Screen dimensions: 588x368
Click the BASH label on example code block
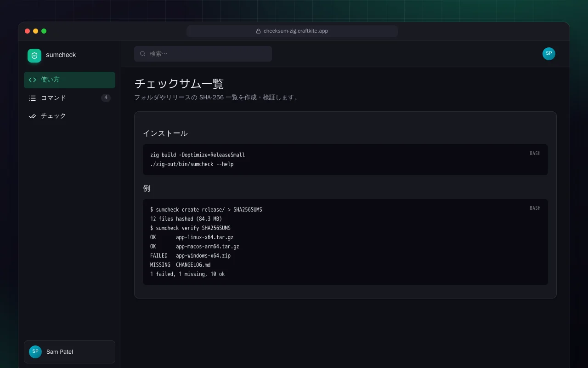click(x=535, y=208)
